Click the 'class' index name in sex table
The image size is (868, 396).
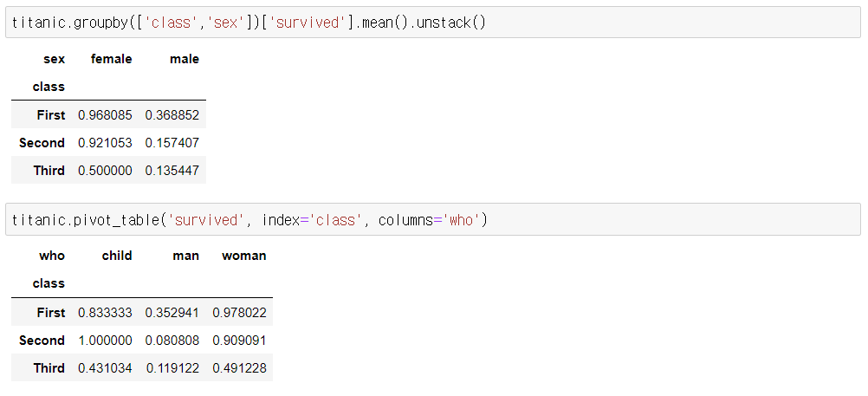(49, 87)
